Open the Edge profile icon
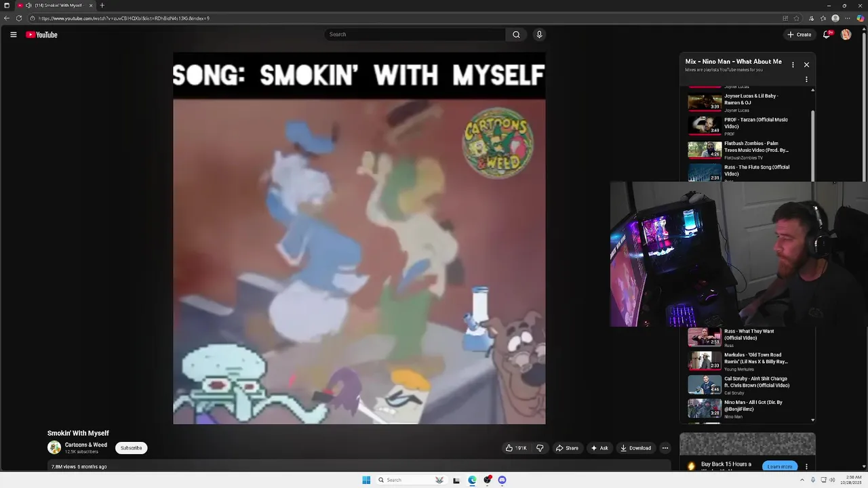This screenshot has width=868, height=488. click(835, 18)
